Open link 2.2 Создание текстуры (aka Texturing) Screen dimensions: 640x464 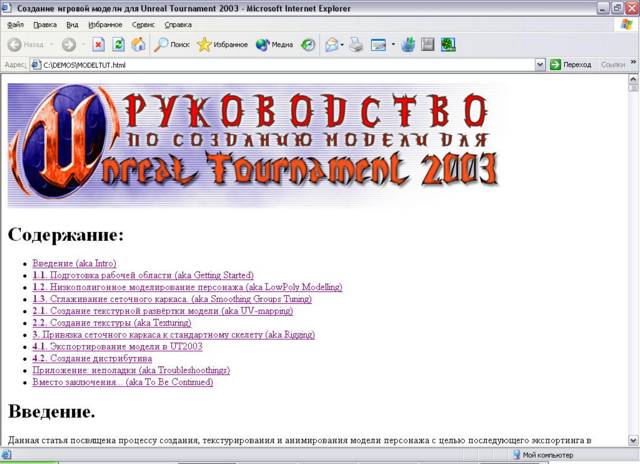coord(112,323)
